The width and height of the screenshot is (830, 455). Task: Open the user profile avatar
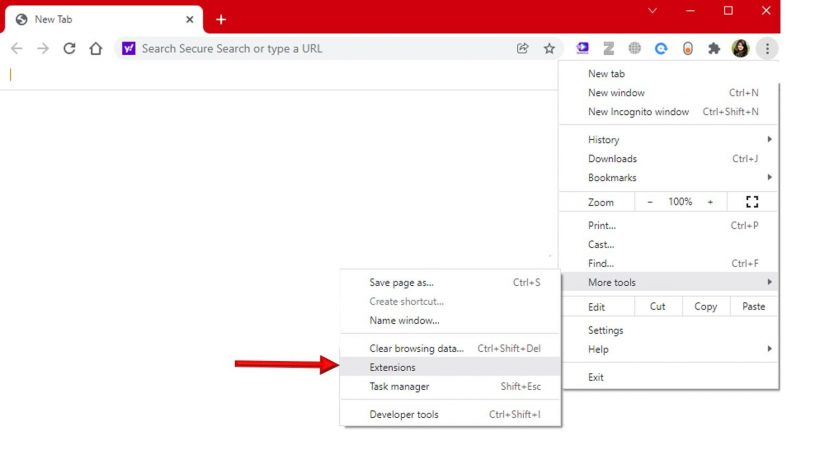741,49
